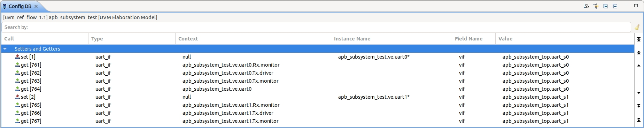Select the set [2] row
644x128 pixels.
pos(318,97)
